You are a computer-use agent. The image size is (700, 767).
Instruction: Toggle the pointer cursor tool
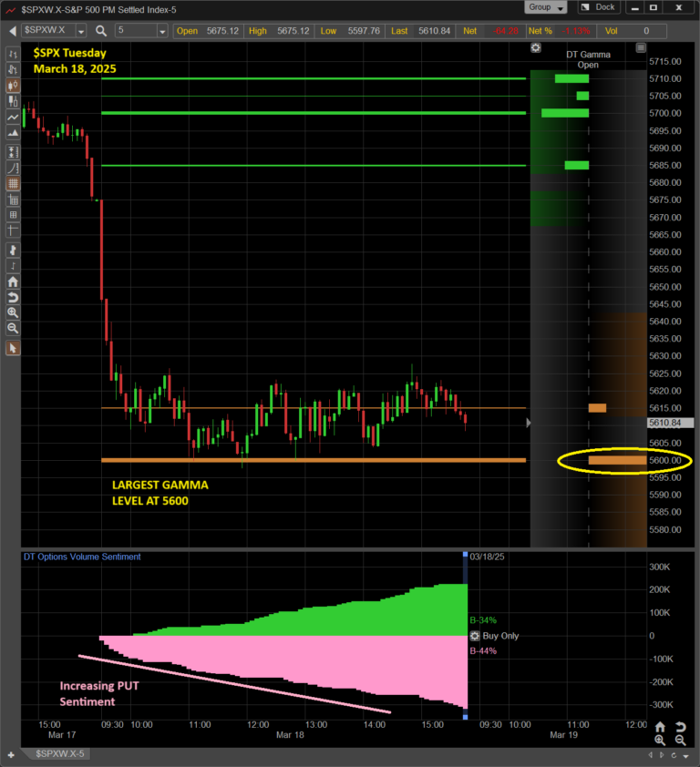tap(13, 348)
